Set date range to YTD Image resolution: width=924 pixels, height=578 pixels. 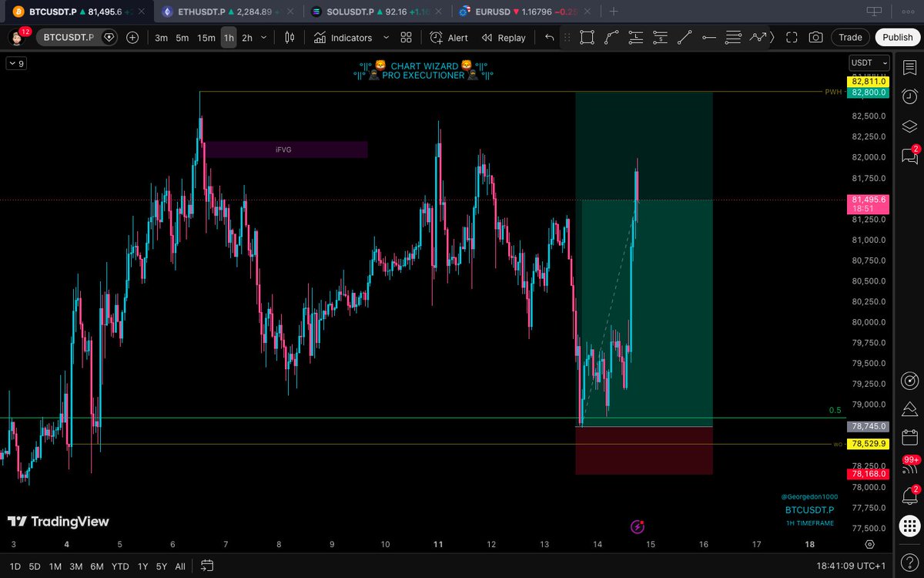tap(120, 566)
